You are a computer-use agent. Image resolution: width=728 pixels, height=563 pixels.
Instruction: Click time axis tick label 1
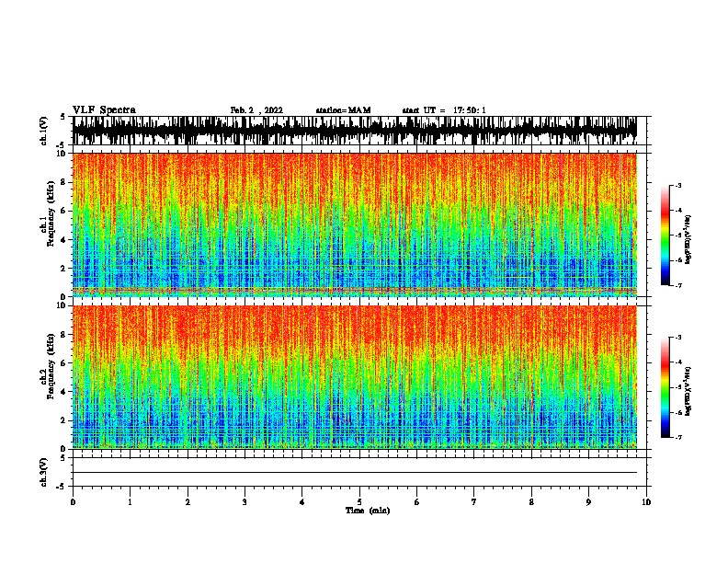pyautogui.click(x=130, y=502)
